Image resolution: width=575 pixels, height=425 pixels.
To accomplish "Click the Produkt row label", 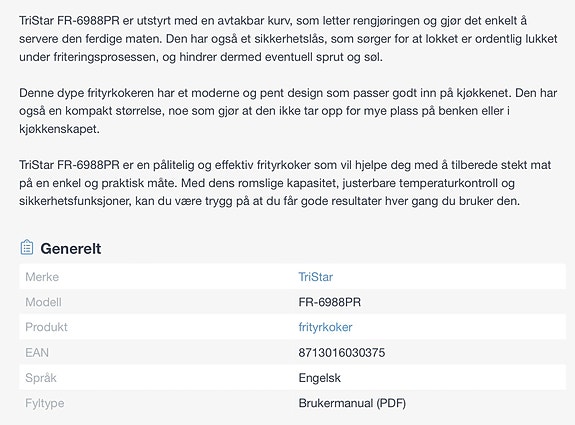I will [x=46, y=327].
